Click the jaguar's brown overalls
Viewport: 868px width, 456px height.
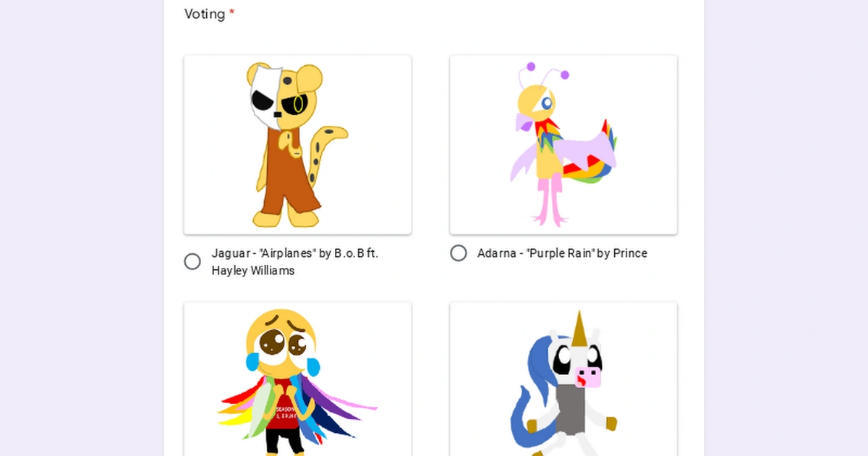coord(287,172)
